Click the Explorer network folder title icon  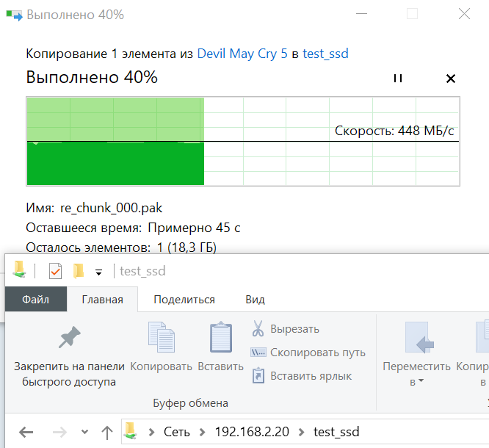pos(19,270)
